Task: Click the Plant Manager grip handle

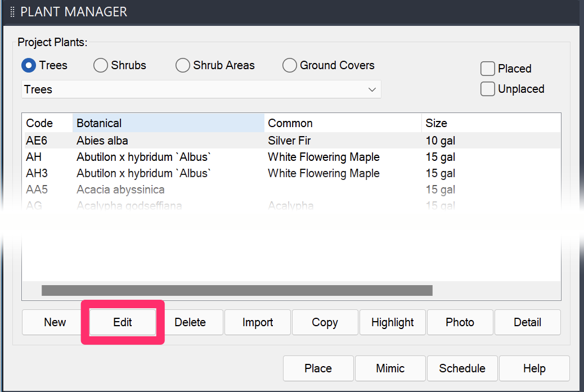Action: click(12, 12)
